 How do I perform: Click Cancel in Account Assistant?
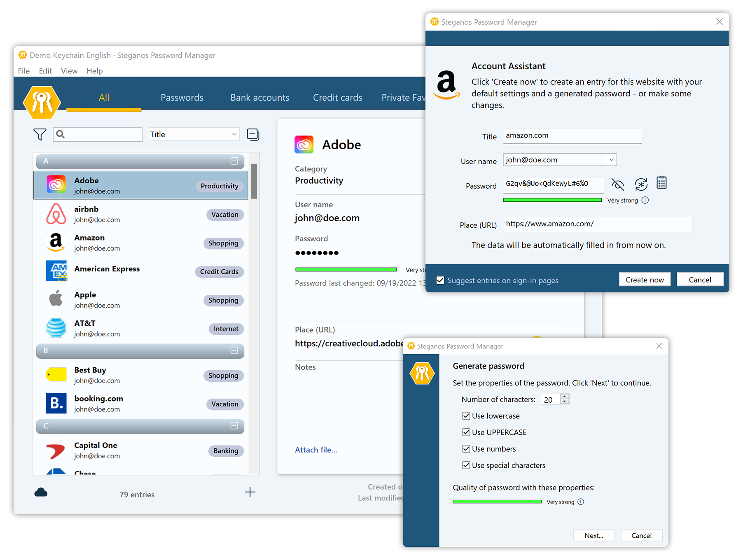[x=700, y=280]
